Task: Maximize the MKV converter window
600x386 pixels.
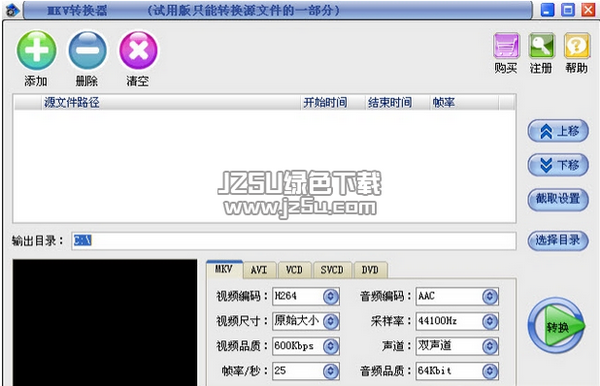Action: click(568, 10)
